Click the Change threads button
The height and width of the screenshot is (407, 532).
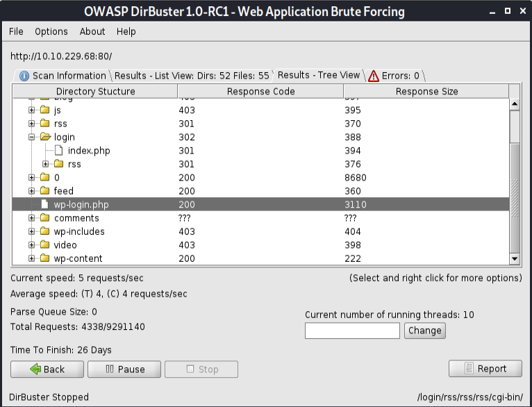click(425, 331)
